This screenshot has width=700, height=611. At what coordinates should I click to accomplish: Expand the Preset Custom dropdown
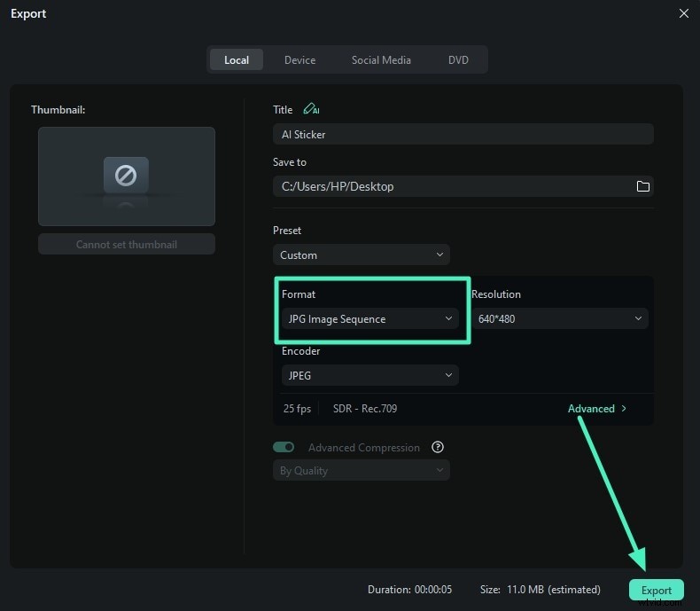click(361, 255)
